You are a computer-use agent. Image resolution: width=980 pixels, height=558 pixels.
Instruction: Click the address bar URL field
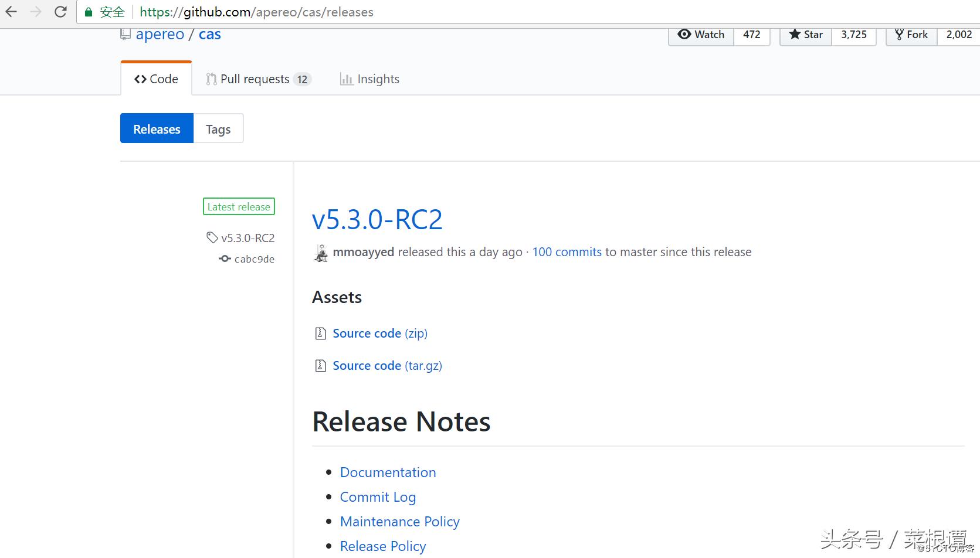click(528, 12)
